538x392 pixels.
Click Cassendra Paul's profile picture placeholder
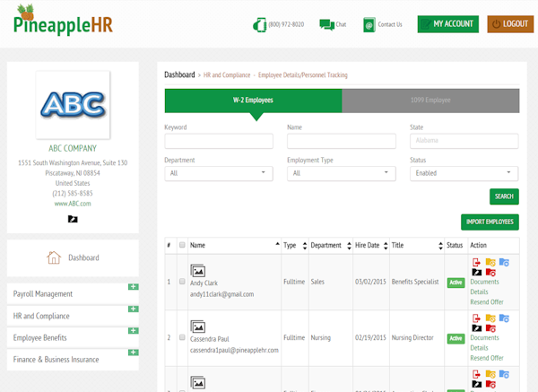tap(198, 327)
